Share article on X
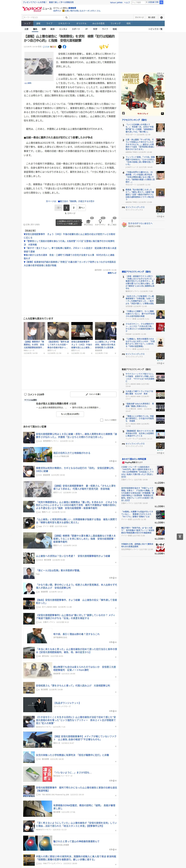The height and width of the screenshot is (868, 186). point(60,47)
